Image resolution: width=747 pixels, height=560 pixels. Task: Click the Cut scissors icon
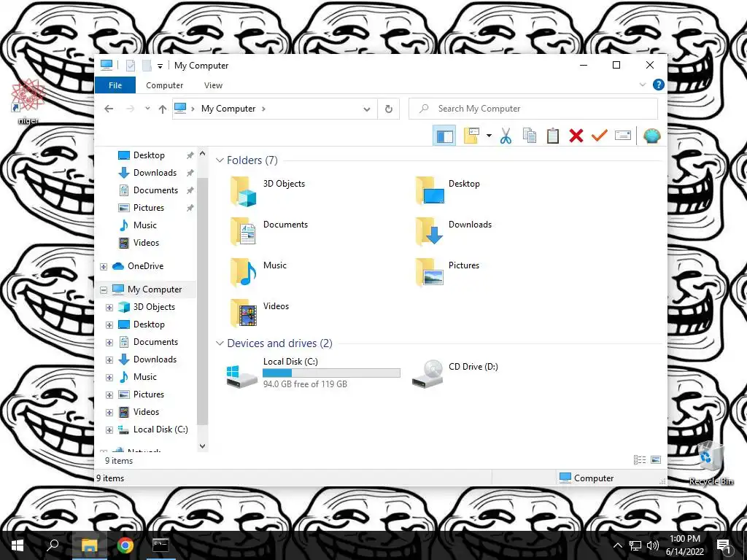click(x=506, y=136)
